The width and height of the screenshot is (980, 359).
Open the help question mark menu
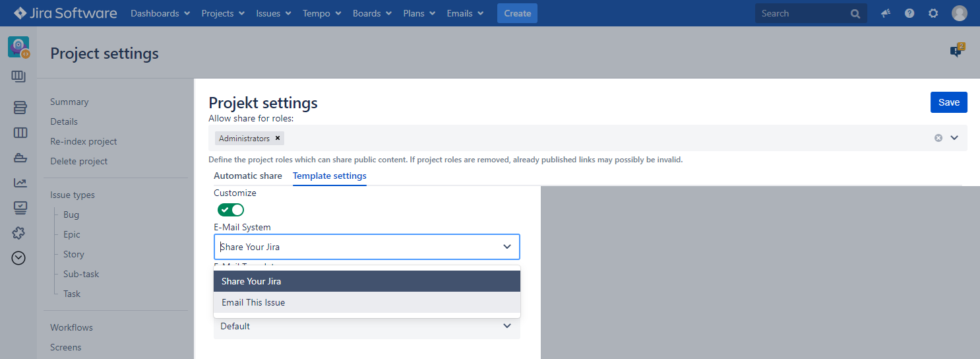click(x=909, y=13)
